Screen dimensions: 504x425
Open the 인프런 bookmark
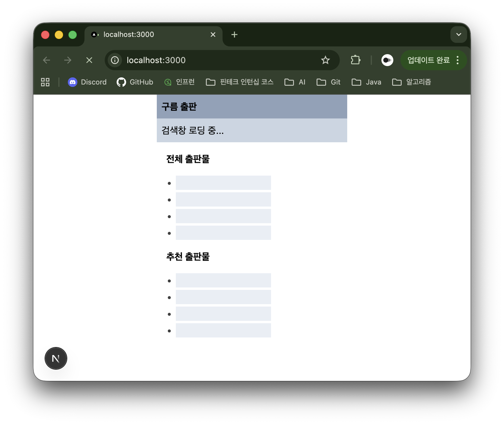[x=179, y=82]
